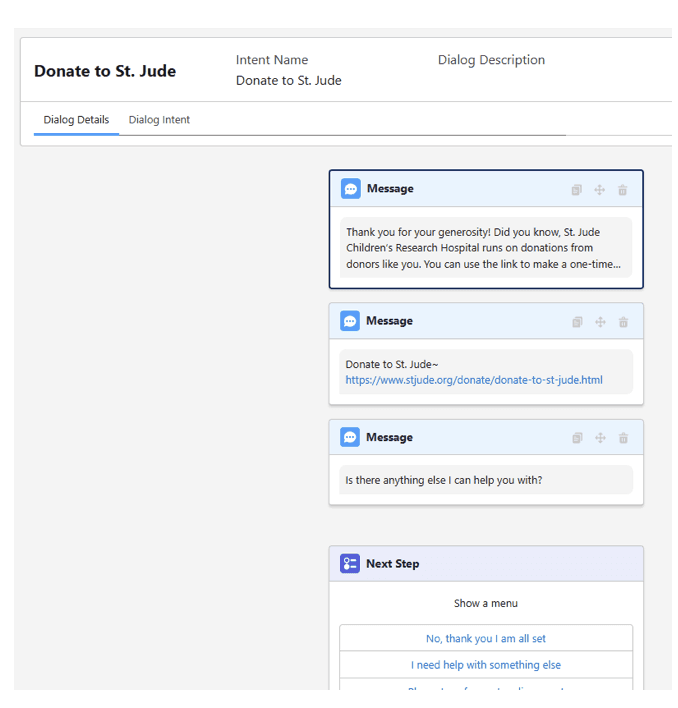The height and width of the screenshot is (708, 678).
Task: Click chat bubble icon of generosity Message
Action: point(351,189)
